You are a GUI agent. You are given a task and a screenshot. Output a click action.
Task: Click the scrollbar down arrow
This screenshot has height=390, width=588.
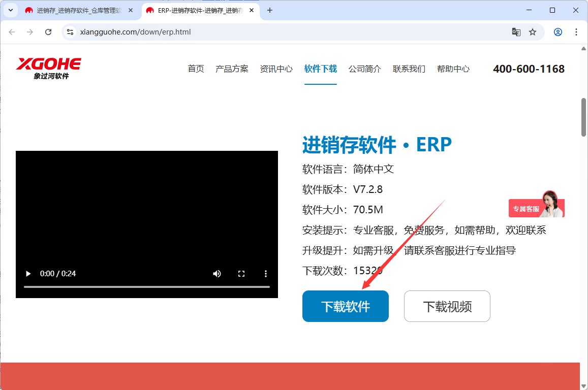click(583, 385)
